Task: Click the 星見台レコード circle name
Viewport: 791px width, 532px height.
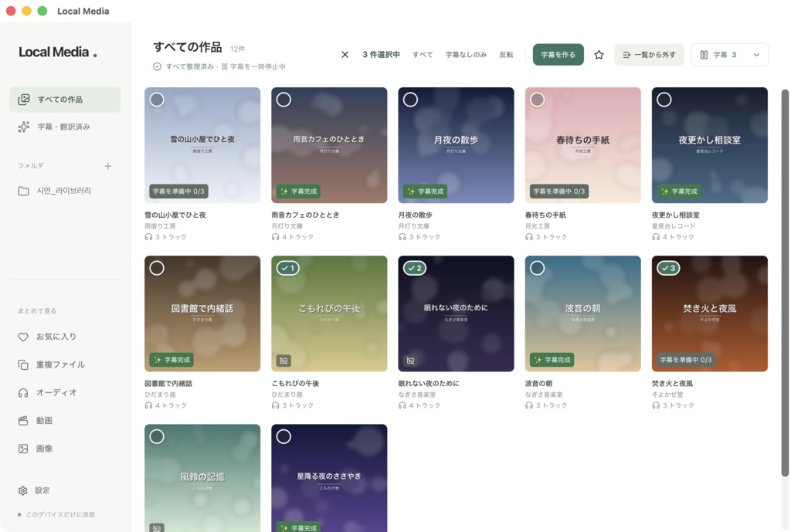Action: click(x=674, y=226)
